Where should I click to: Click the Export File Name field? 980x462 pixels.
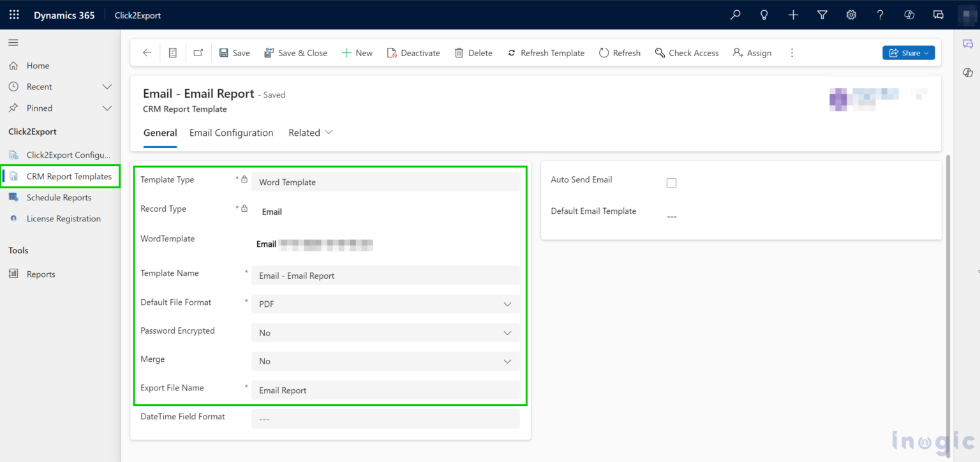click(x=385, y=391)
